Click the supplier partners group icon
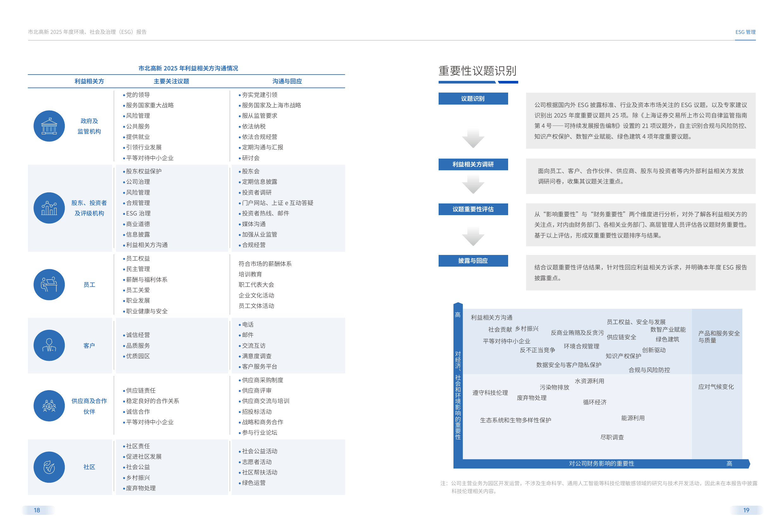Screen dimensions: 784x532 (49, 406)
